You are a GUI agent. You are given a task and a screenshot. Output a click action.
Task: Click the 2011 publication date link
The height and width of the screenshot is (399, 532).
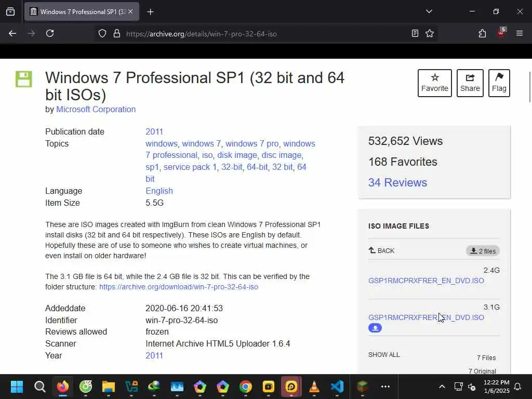(154, 131)
